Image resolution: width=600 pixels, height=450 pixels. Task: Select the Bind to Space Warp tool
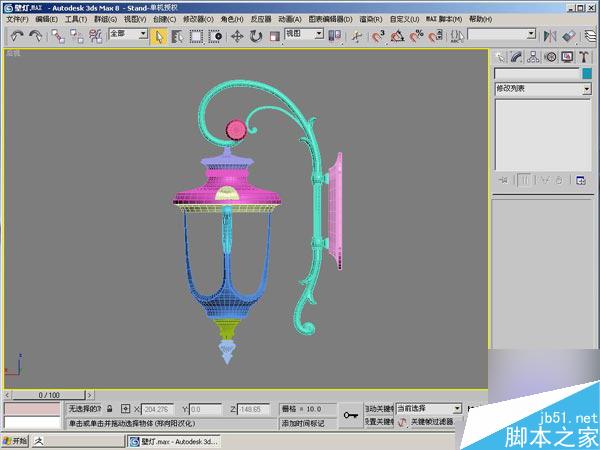[x=95, y=36]
